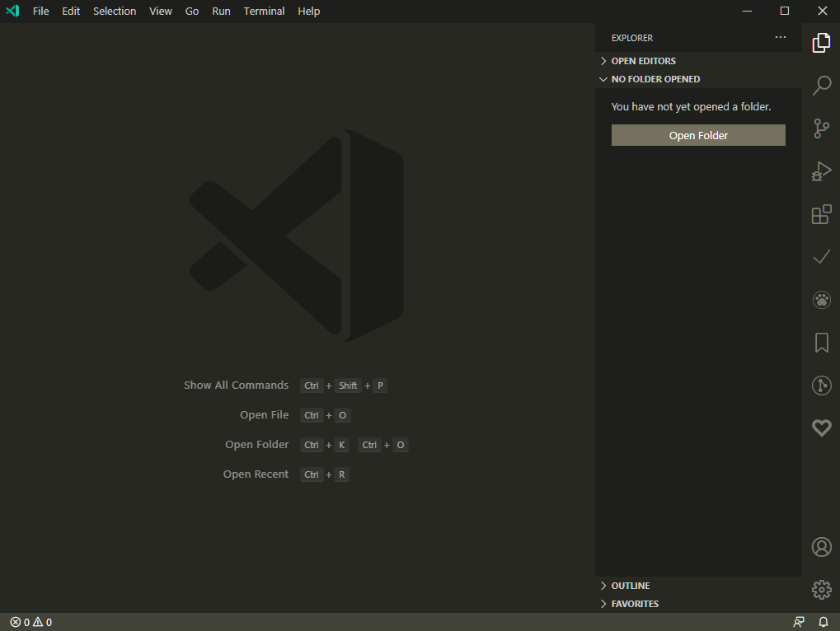
Task: Collapse the No Folder Opened section
Action: [655, 78]
